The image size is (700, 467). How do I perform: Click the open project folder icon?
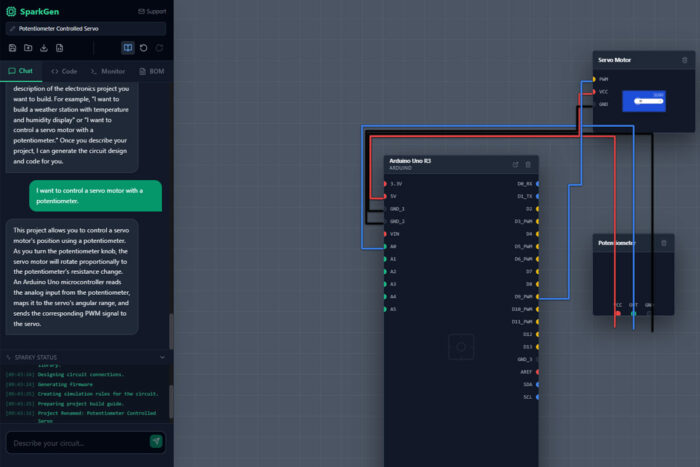pyautogui.click(x=28, y=48)
